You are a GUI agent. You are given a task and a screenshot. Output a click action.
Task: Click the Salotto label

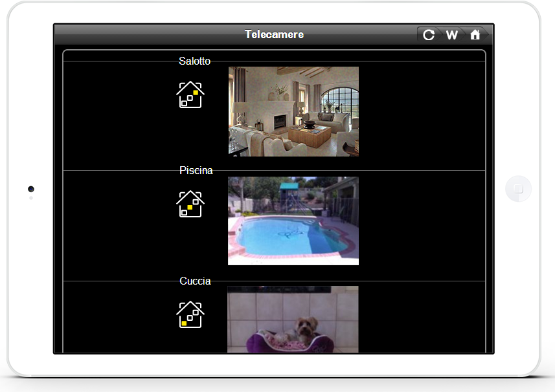tap(194, 61)
